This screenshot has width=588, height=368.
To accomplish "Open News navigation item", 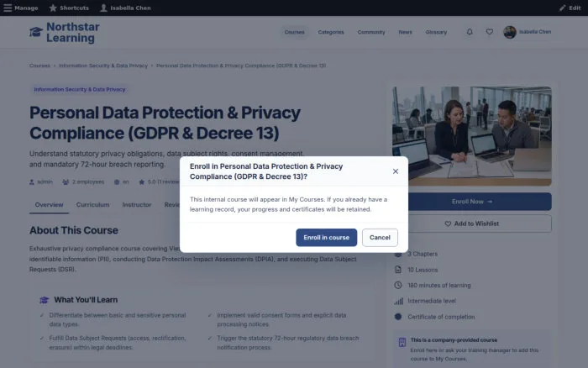I will (405, 32).
